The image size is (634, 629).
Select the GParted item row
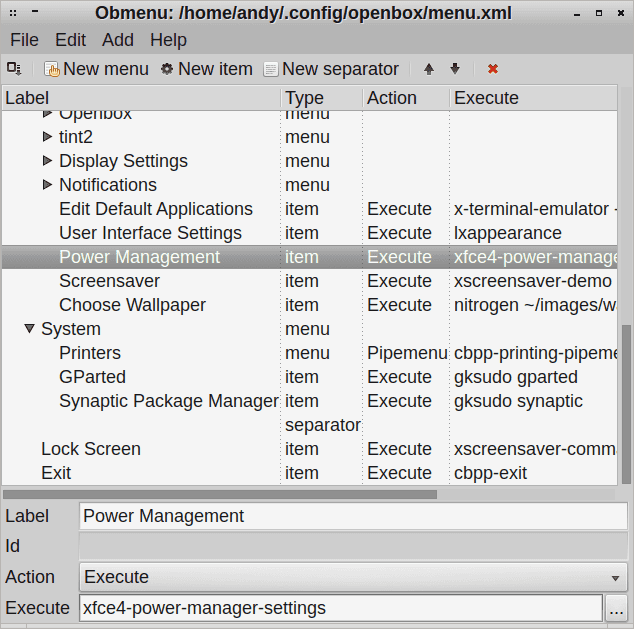pos(92,377)
